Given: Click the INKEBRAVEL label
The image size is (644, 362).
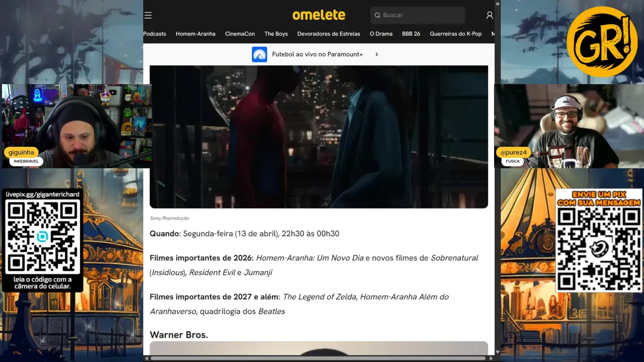Looking at the screenshot, I should [x=26, y=161].
